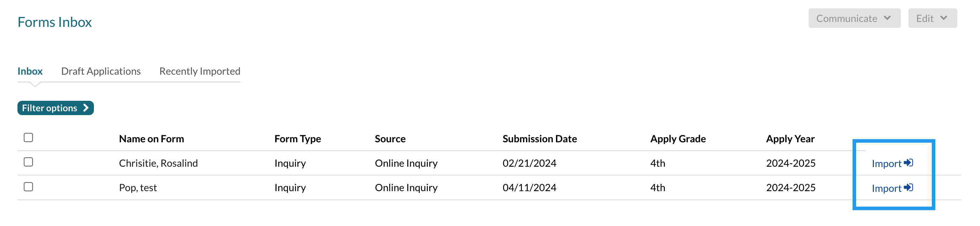Toggle the select-all checkbox in table header
Viewport: 980px width, 226px height.
point(29,137)
